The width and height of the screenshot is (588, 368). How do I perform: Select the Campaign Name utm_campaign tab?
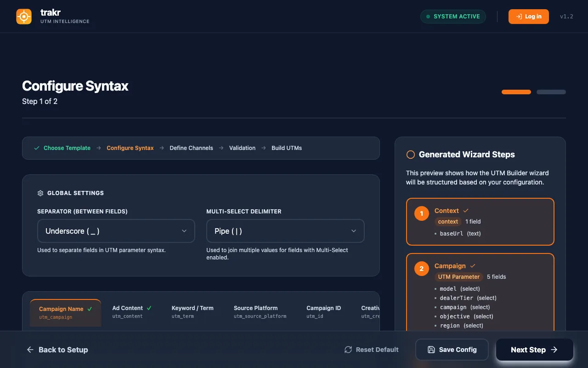coord(65,313)
